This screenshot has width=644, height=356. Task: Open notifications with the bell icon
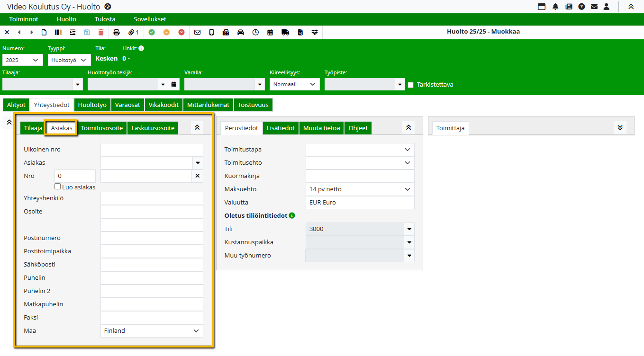[x=555, y=7]
